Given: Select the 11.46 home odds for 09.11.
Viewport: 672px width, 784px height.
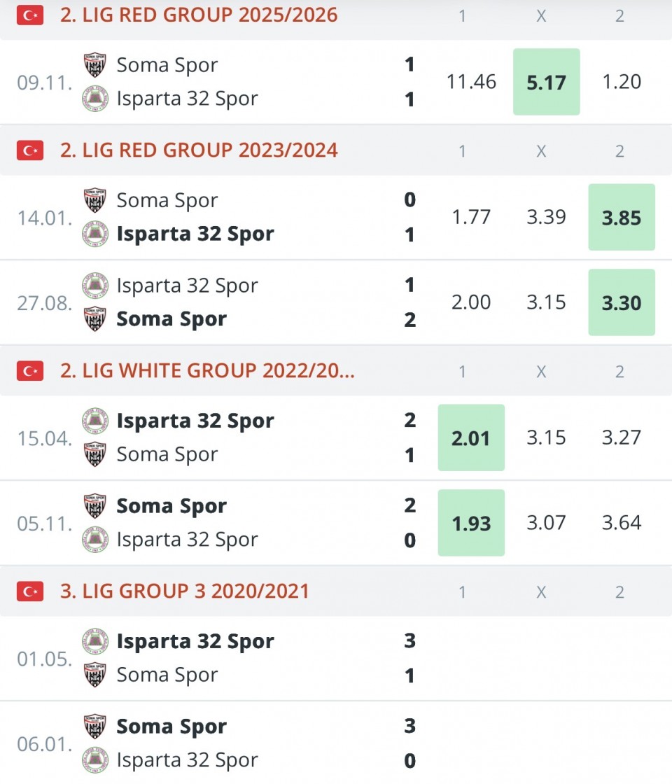Looking at the screenshot, I should (x=471, y=82).
